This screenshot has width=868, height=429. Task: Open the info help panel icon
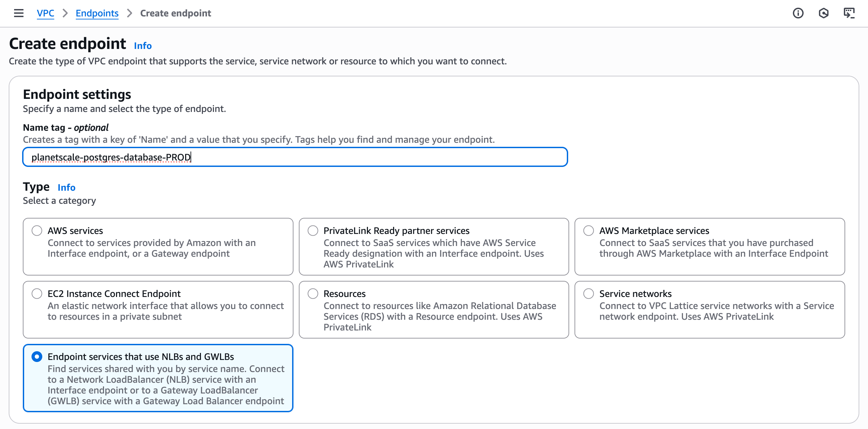tap(798, 13)
